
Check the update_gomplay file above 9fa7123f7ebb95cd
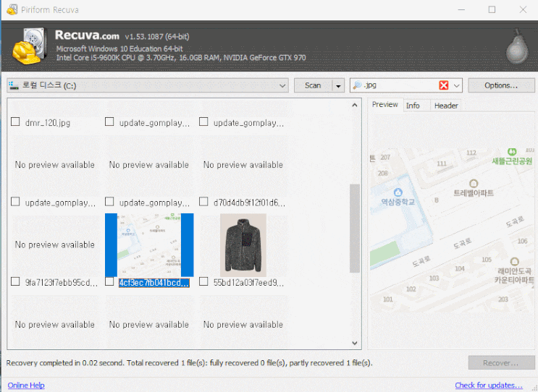15,202
